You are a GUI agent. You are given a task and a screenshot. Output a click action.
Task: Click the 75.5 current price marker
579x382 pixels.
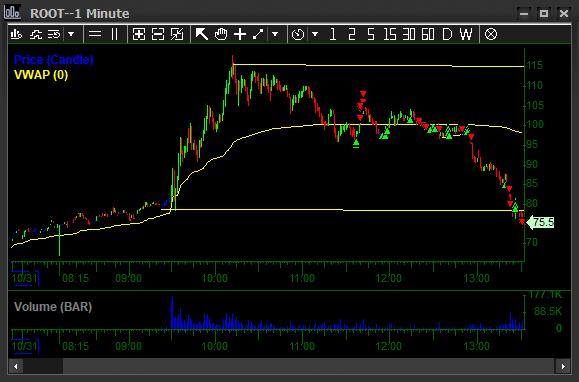540,222
